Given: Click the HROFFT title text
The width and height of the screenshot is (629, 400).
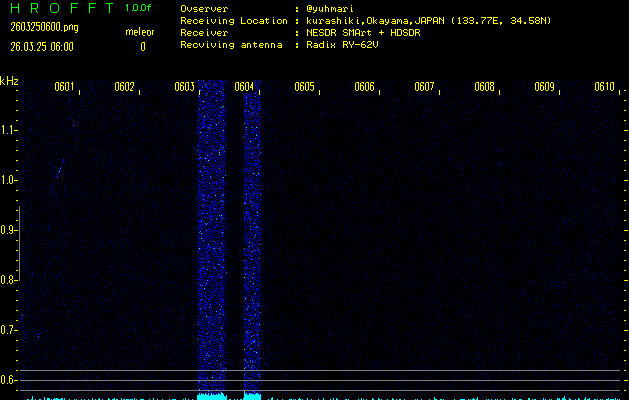Looking at the screenshot, I should click(x=62, y=8).
